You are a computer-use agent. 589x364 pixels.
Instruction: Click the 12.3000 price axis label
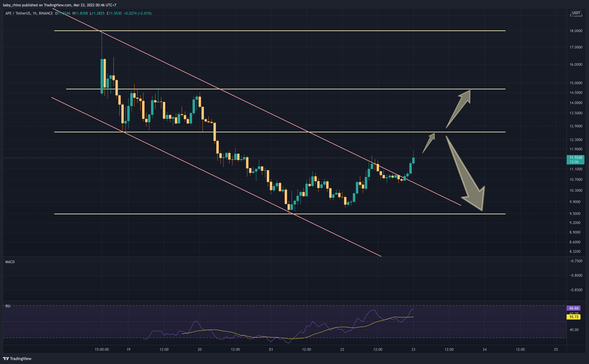tap(576, 140)
